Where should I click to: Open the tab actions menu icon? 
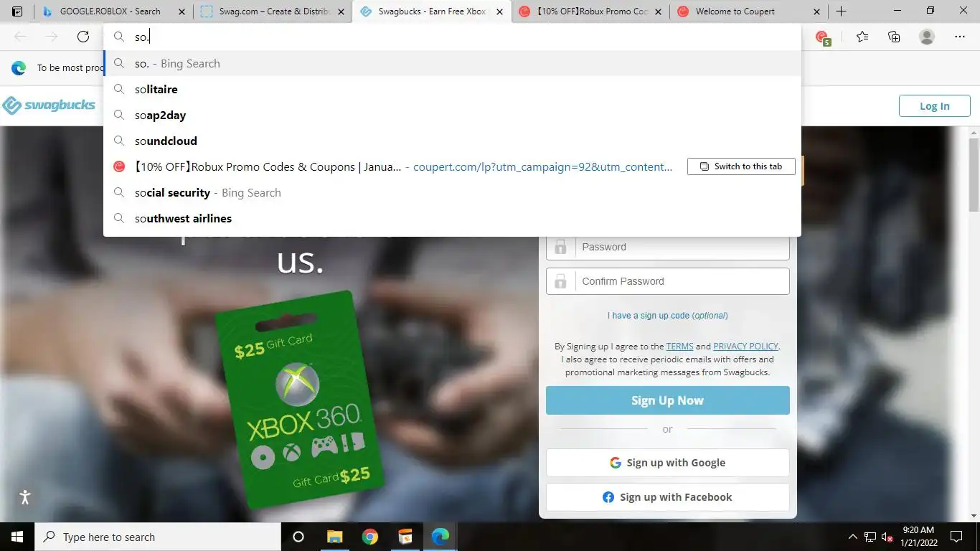click(x=17, y=11)
